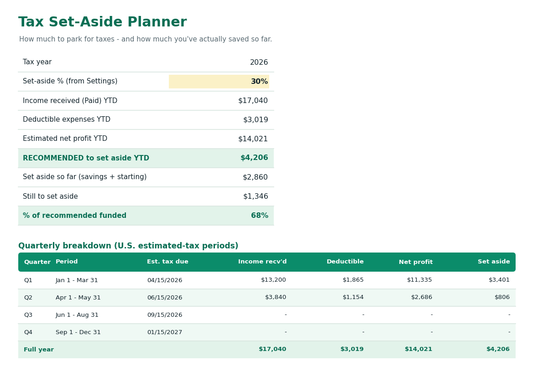The image size is (543, 392).
Task: Click the 'Sep 1 - Dec 31' period cell
Action: 78,332
